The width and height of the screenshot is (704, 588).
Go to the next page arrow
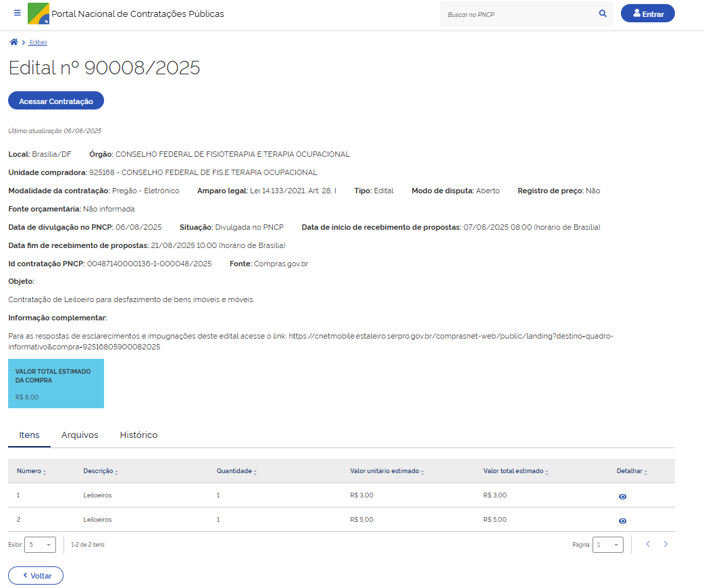click(x=666, y=544)
